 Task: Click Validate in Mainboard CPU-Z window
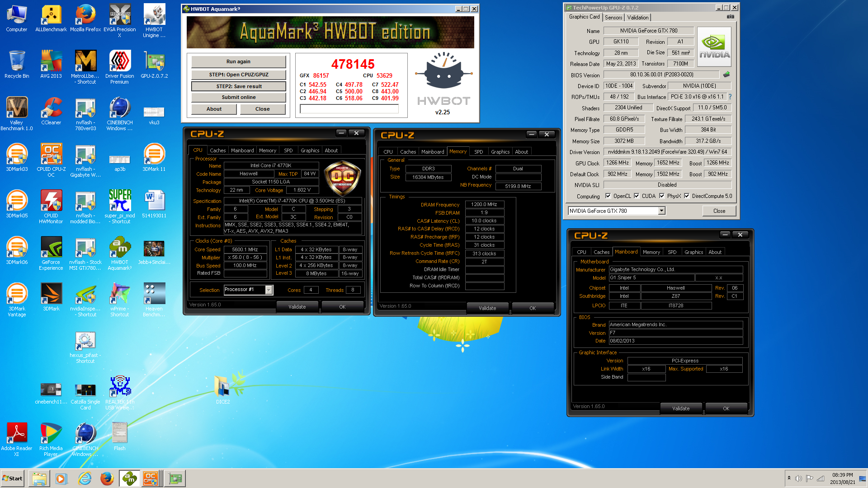[x=681, y=408]
